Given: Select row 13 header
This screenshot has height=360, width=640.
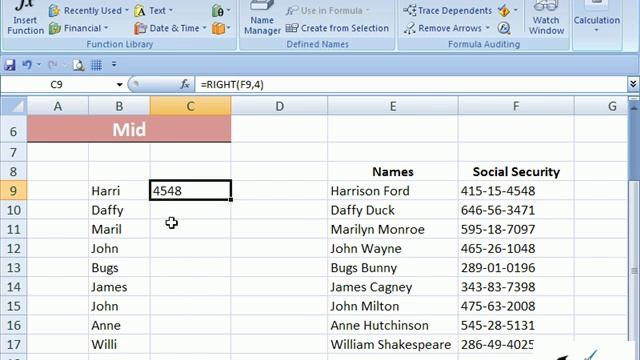Looking at the screenshot, I should pos(13,268).
